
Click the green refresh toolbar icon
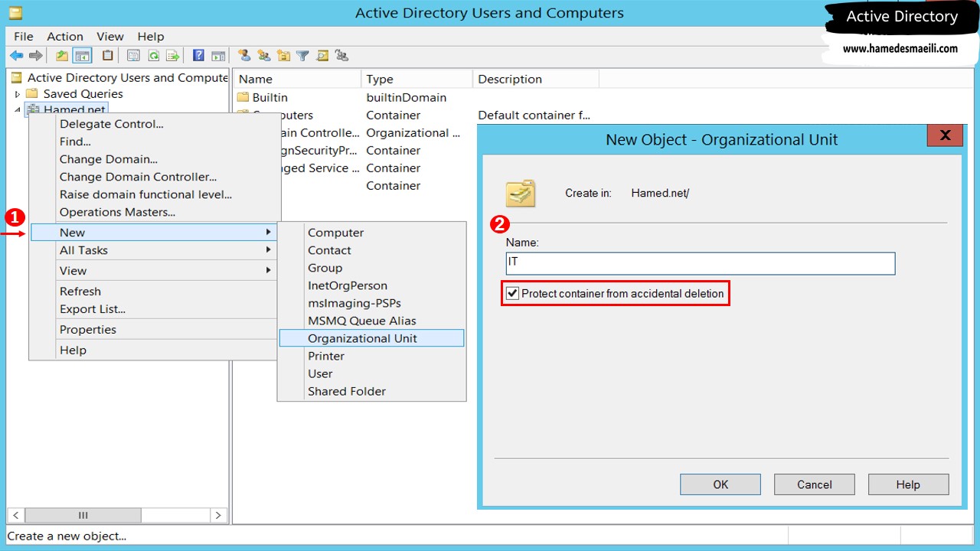[x=153, y=56]
